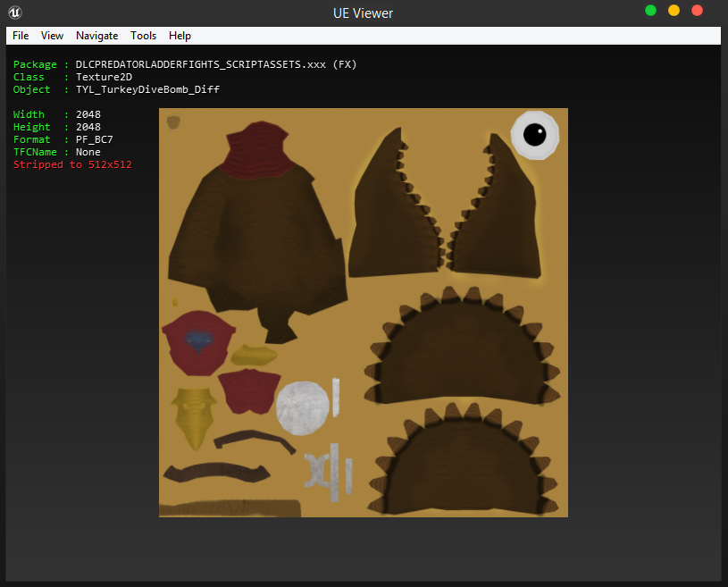Click the eyeball in the texture preview
The height and width of the screenshot is (587, 728).
pos(534,135)
